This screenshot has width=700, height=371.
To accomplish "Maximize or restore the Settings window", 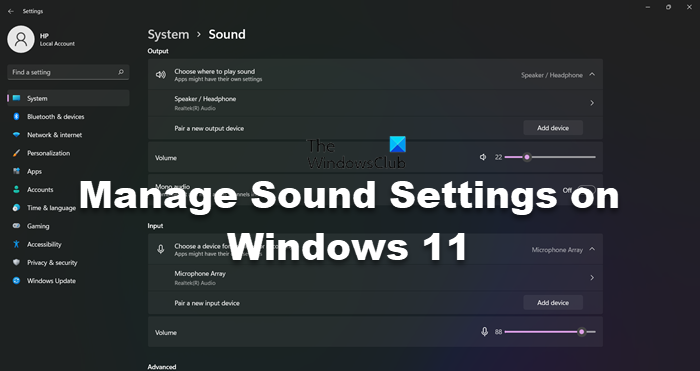I will click(x=668, y=7).
